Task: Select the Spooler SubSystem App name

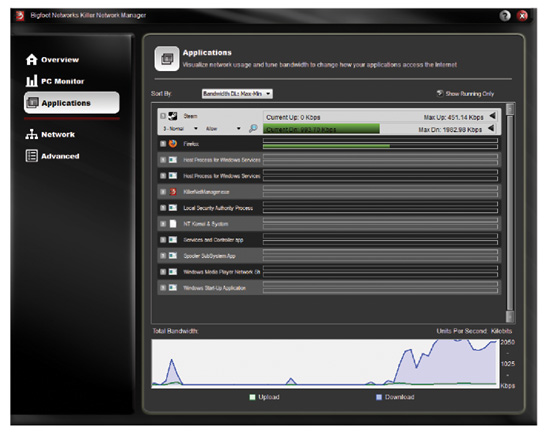Action: (209, 256)
